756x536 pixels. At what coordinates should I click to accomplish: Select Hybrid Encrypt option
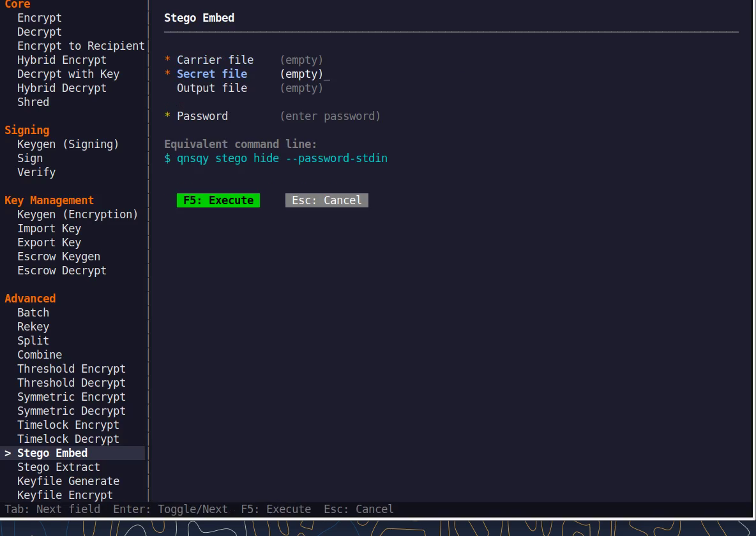click(62, 60)
